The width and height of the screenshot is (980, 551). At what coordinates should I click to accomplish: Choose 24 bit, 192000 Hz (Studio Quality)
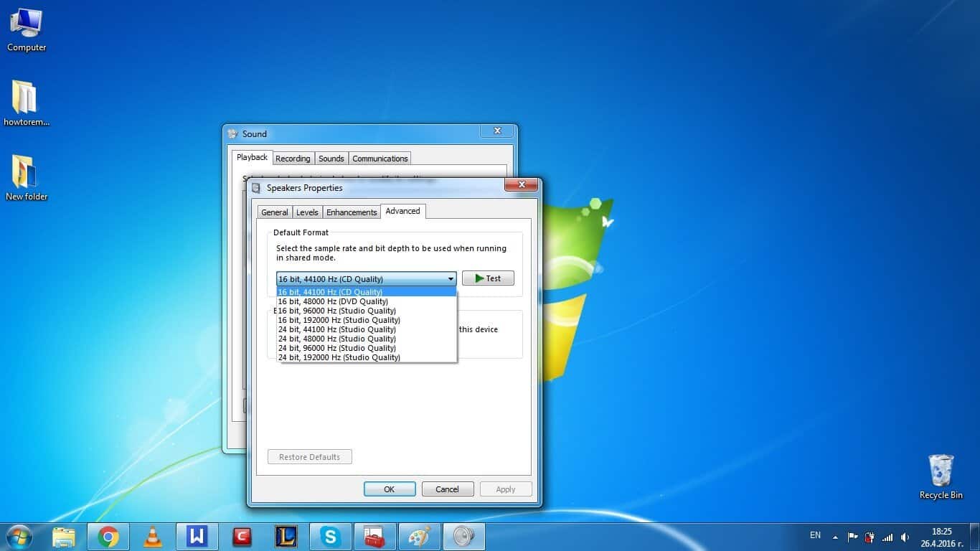367,357
